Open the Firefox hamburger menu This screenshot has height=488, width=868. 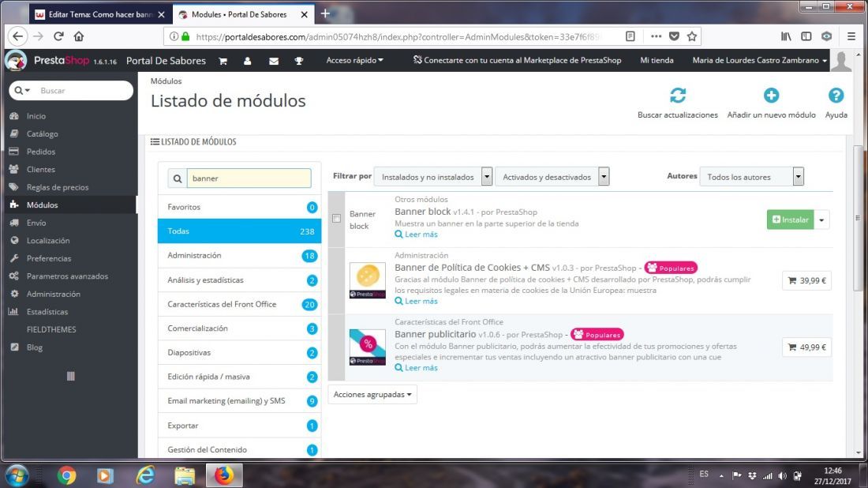[x=851, y=36]
